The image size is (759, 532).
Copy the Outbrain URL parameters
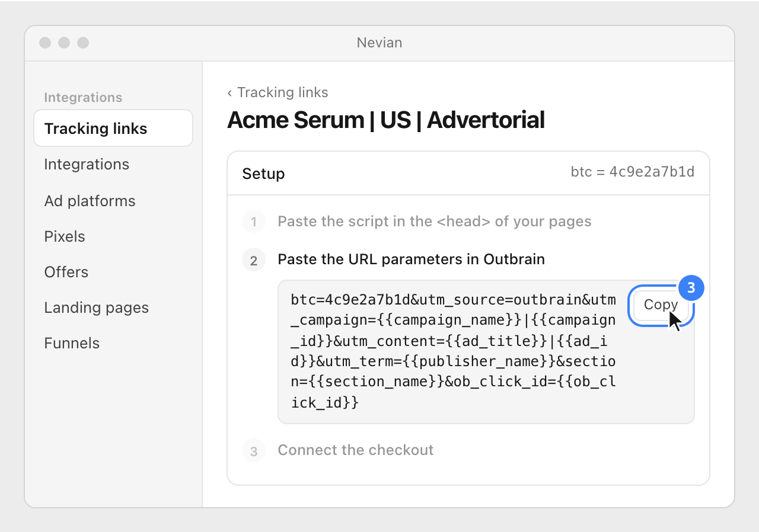(x=661, y=305)
